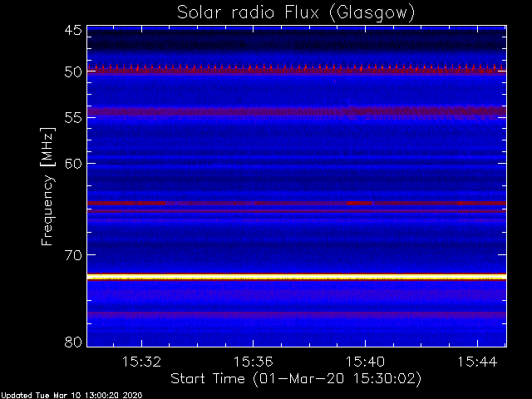Click the 'Updated Tue Mar 10 13:00:20 2020' timestamp
This screenshot has height=399, width=532.
click(71, 396)
